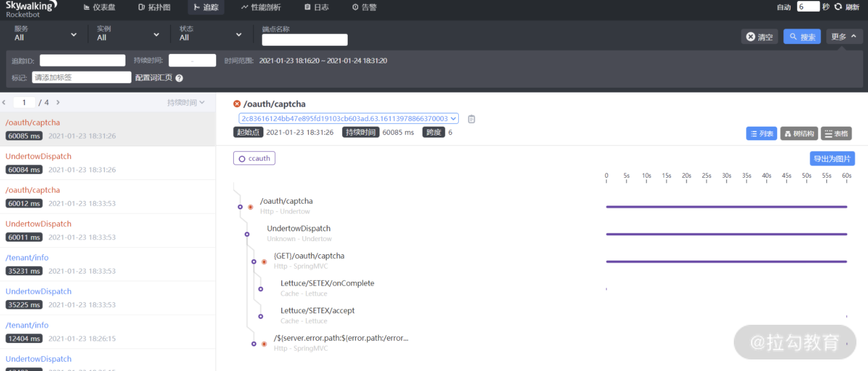The width and height of the screenshot is (868, 371).
Task: Click the copy trace ID clipboard icon
Action: (471, 119)
